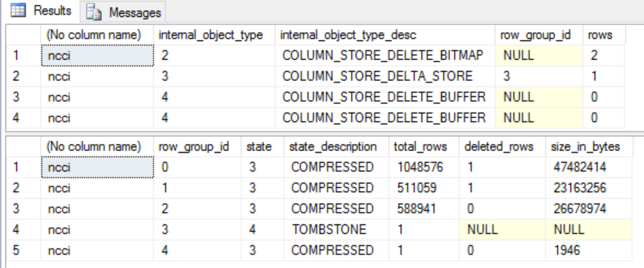
Task: Click the Messages tab document icon
Action: [94, 12]
